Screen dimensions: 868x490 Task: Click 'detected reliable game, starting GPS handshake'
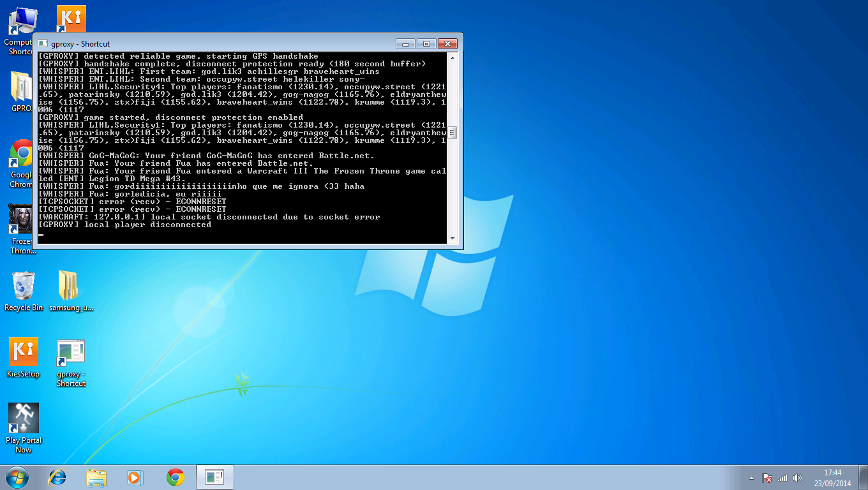click(x=179, y=56)
